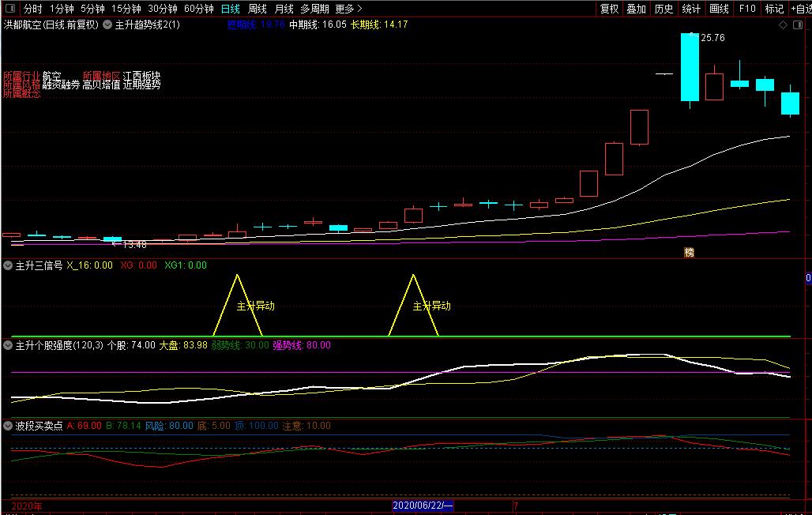Switch to the 60分钟 period tab
This screenshot has width=812, height=515.
click(x=199, y=9)
